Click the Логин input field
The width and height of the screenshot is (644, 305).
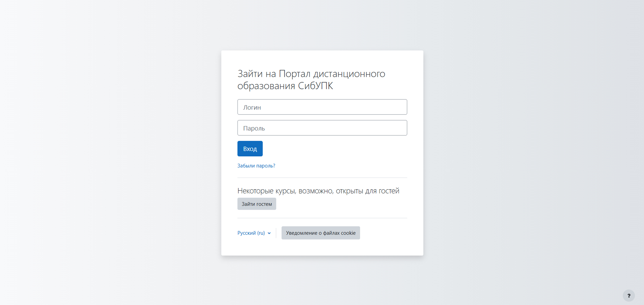coord(322,107)
